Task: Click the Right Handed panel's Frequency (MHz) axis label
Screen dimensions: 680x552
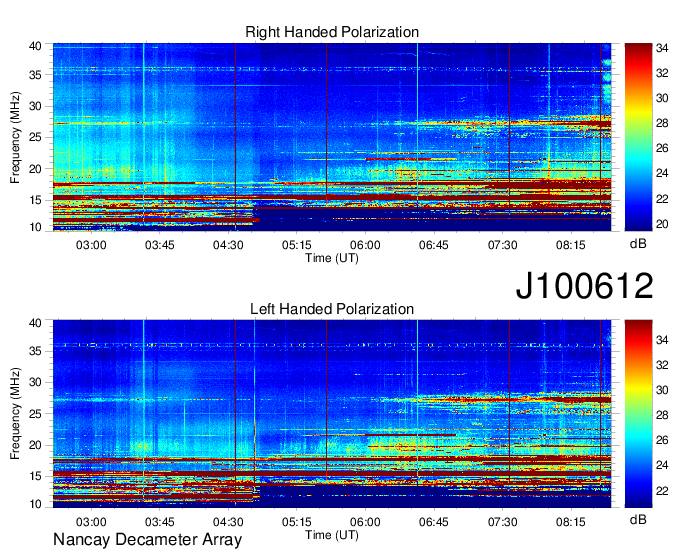Action: [15, 137]
